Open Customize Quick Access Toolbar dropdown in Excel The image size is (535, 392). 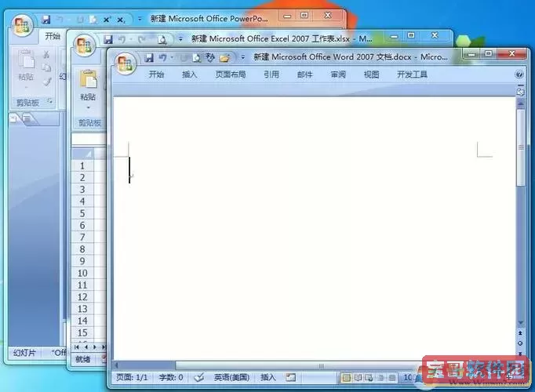coord(180,39)
